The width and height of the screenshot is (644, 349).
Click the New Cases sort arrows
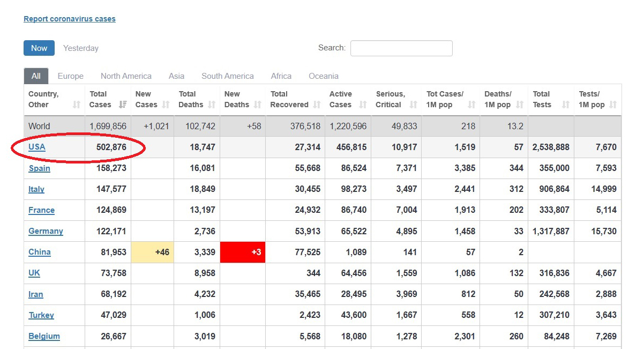[166, 105]
